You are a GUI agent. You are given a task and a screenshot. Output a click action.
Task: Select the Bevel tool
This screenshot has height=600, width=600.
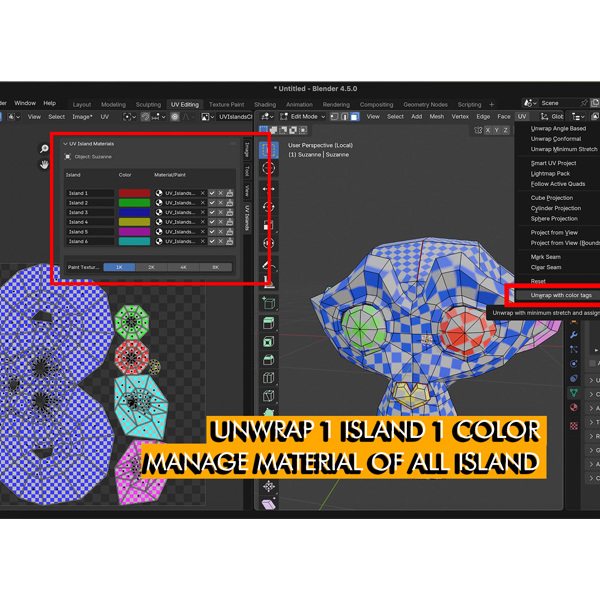pos(268,360)
